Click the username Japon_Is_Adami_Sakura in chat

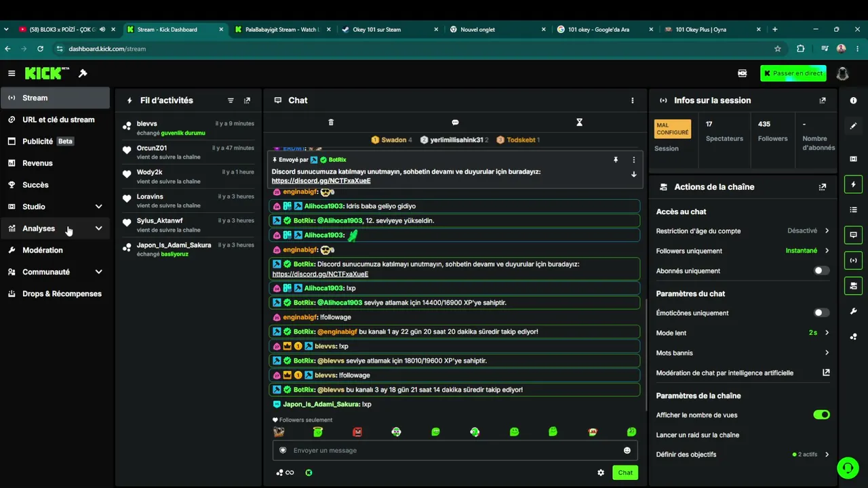tap(321, 405)
